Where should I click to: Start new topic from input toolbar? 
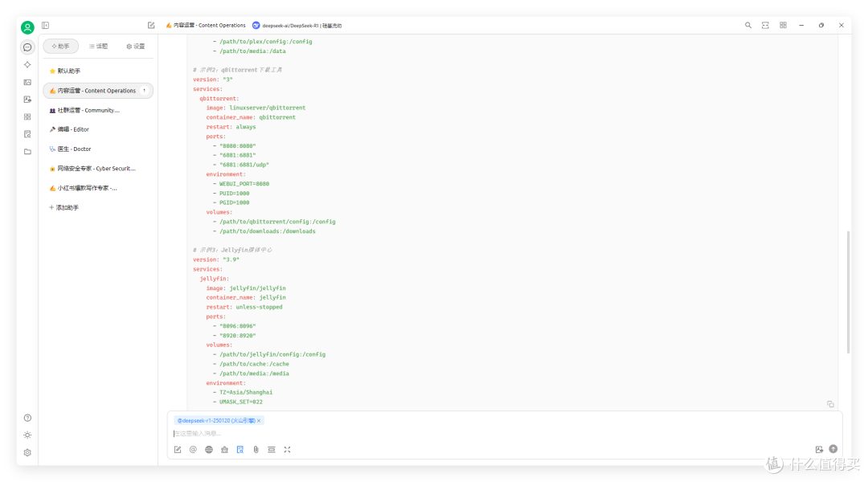(178, 450)
